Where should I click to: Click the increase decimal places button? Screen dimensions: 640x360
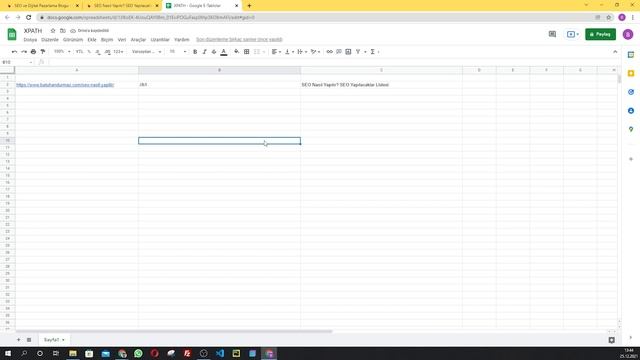pos(107,52)
